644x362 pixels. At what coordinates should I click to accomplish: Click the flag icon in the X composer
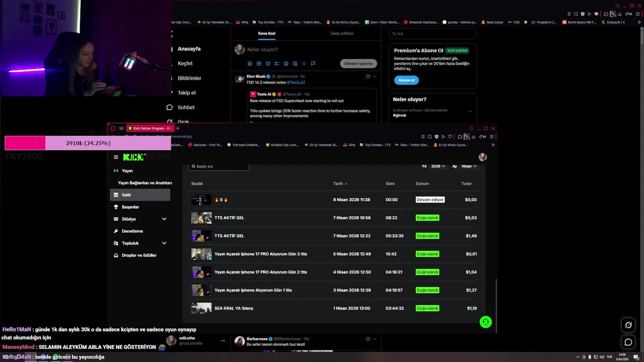(x=313, y=64)
